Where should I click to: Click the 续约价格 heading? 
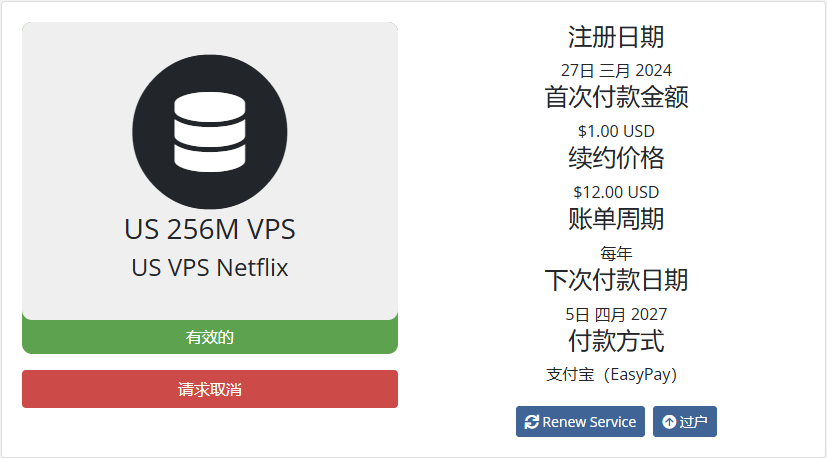(x=616, y=158)
